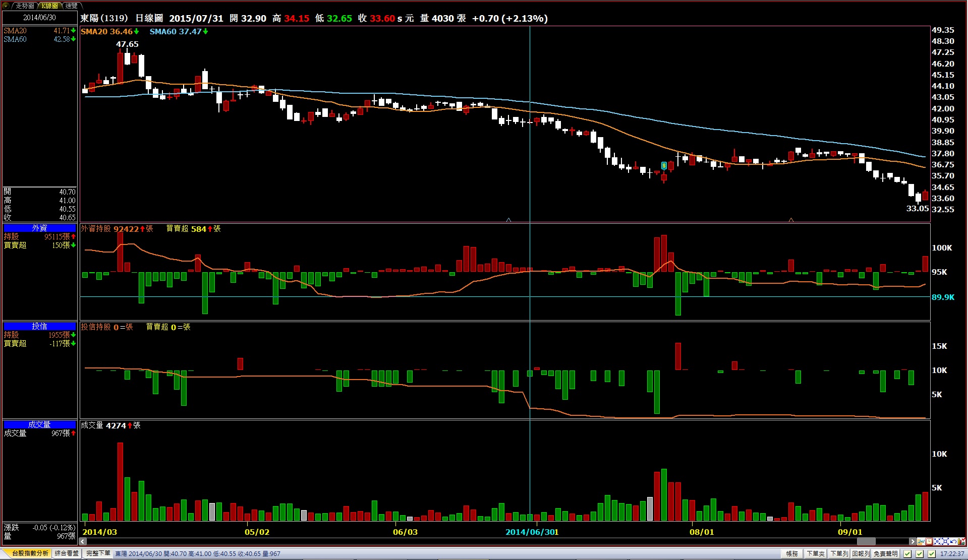Click the 09/01 date marker on time axis
Screen dimensions: 968x560
(x=850, y=532)
